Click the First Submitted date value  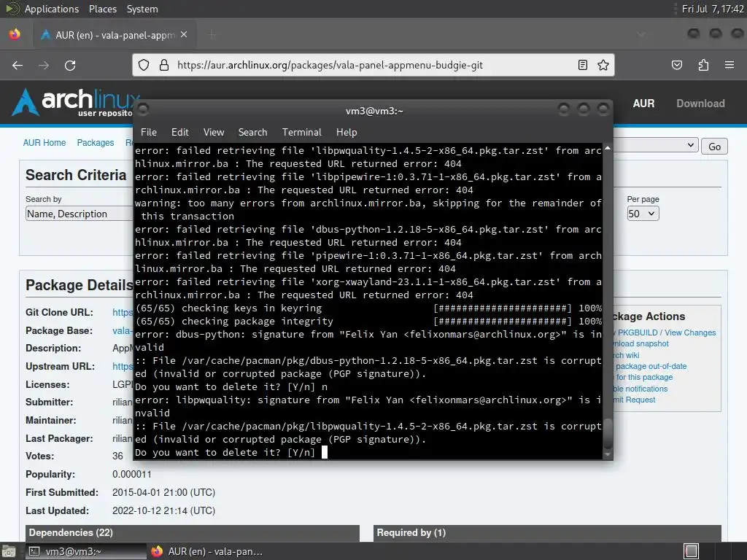point(163,492)
